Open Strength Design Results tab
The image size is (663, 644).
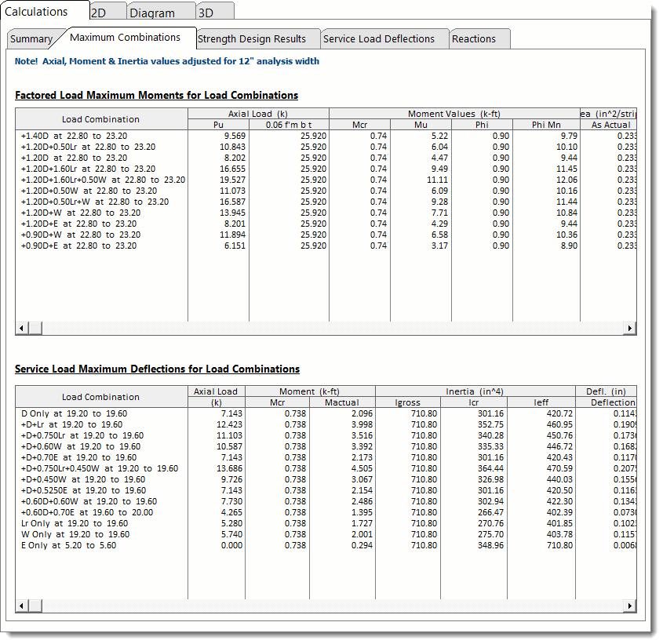[257, 38]
